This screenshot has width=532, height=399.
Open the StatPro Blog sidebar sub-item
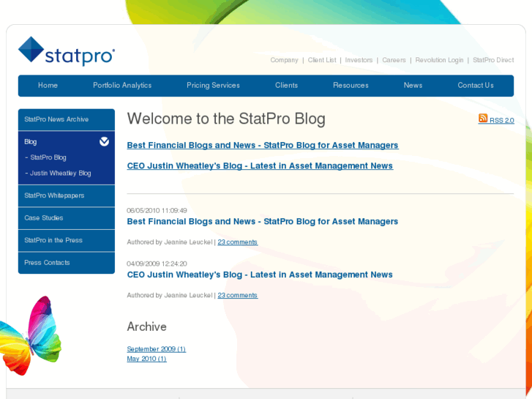tap(48, 157)
